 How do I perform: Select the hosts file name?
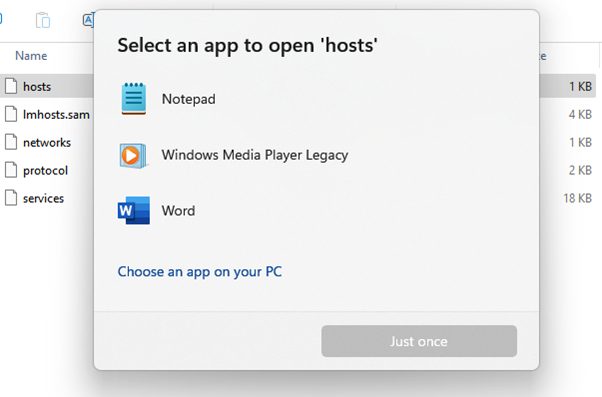coord(37,86)
